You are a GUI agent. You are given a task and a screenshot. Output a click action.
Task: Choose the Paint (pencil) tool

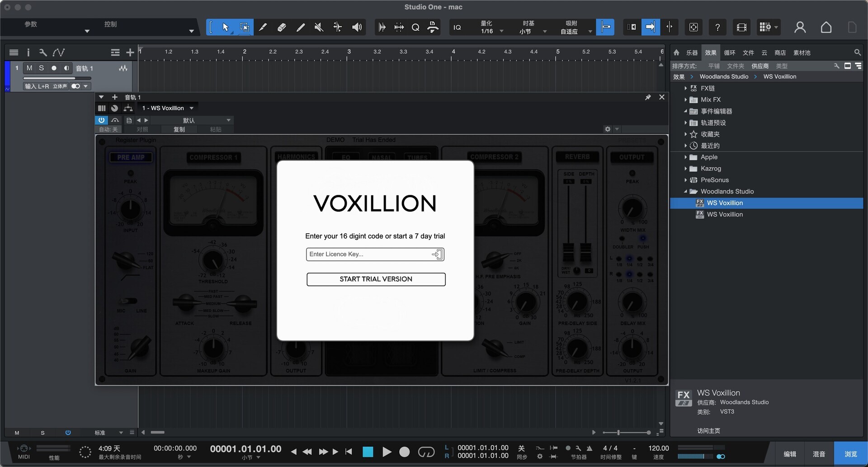[263, 28]
